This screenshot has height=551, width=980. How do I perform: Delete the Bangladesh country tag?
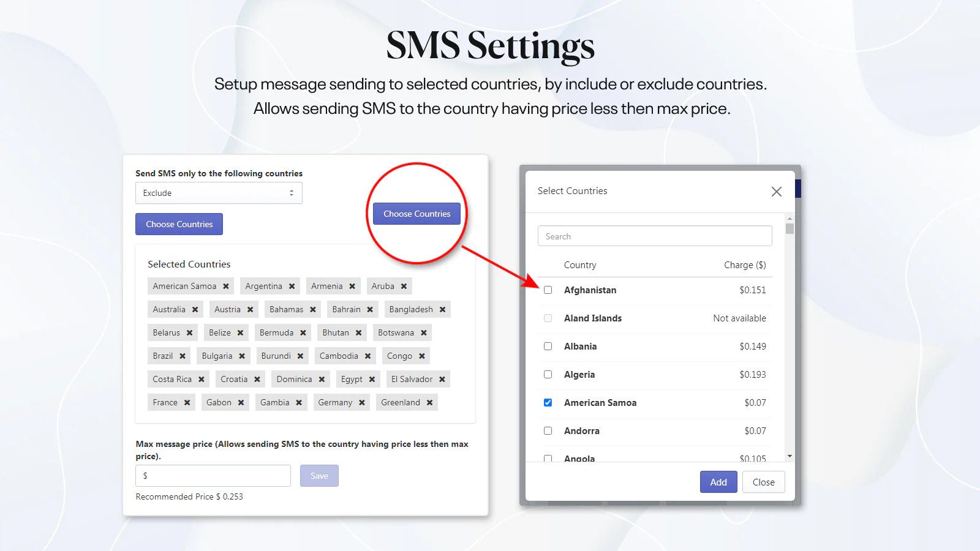442,309
